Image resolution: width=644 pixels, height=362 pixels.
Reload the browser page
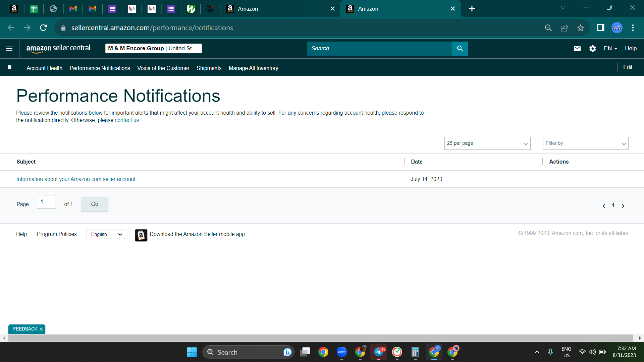coord(43,28)
